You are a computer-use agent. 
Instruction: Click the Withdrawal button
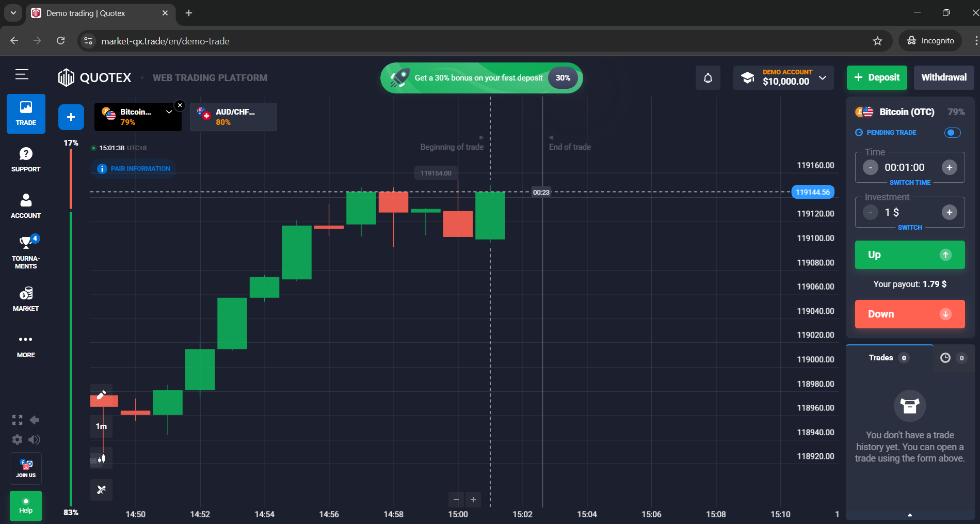[944, 78]
